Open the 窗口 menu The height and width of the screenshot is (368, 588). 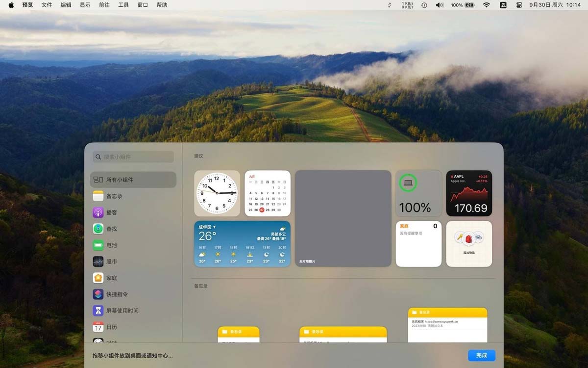point(142,5)
